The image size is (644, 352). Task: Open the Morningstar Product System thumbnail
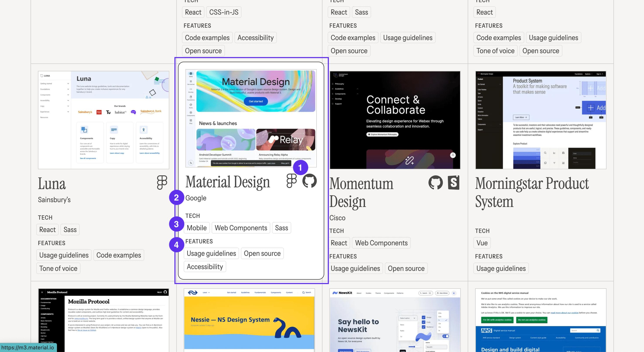tap(541, 120)
